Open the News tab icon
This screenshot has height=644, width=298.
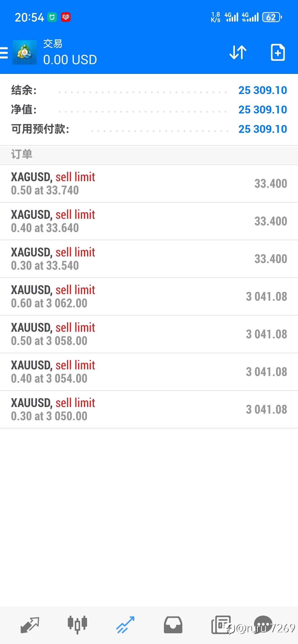click(x=221, y=625)
